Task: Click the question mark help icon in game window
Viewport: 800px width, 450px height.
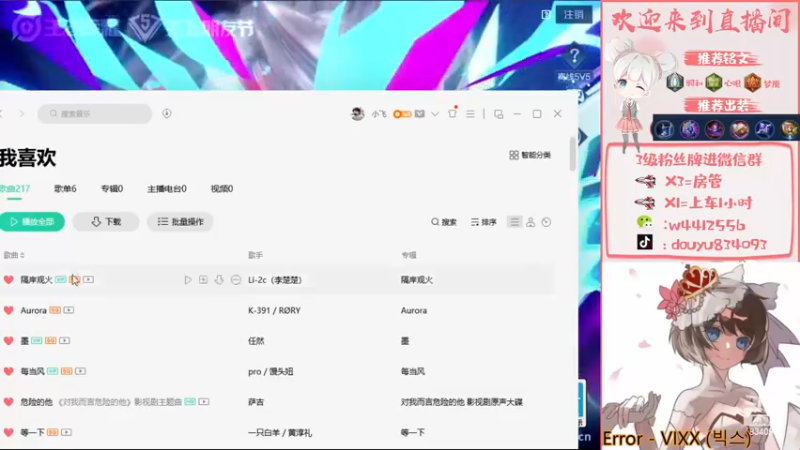Action: click(574, 55)
